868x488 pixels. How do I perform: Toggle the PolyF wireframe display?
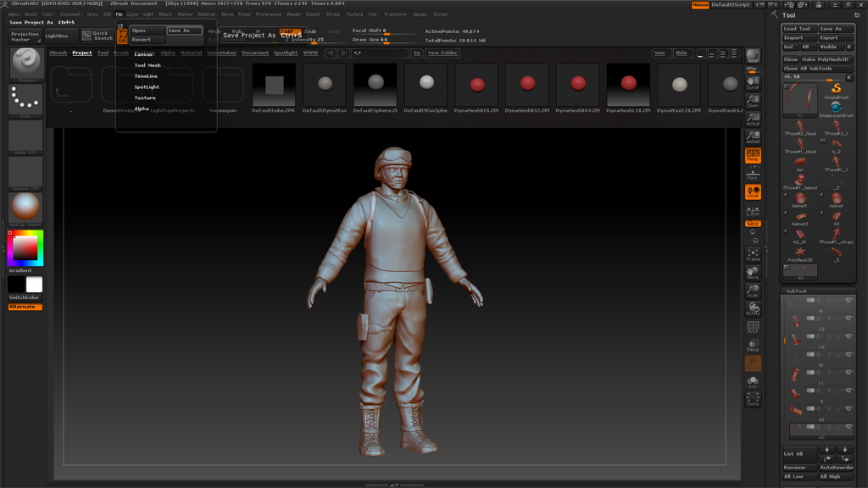coord(753,327)
